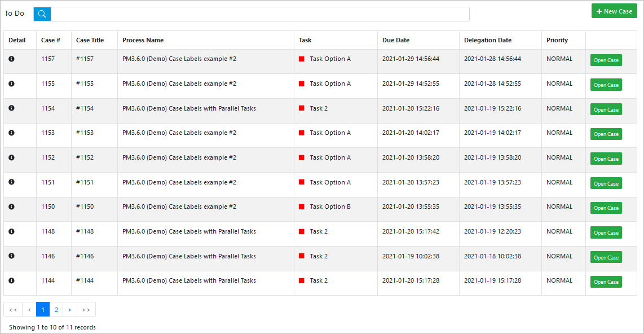This screenshot has height=334, width=644.
Task: Select the Priority column header
Action: pyautogui.click(x=557, y=40)
